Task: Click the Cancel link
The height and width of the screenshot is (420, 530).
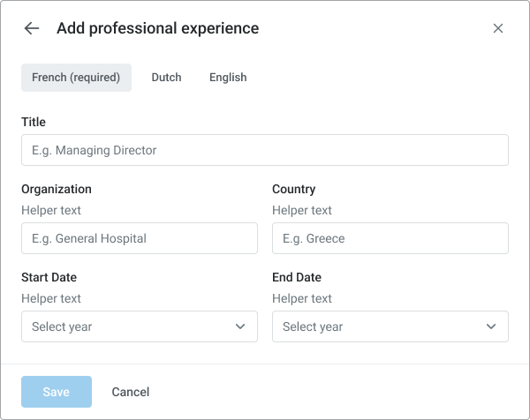Action: coord(131,392)
